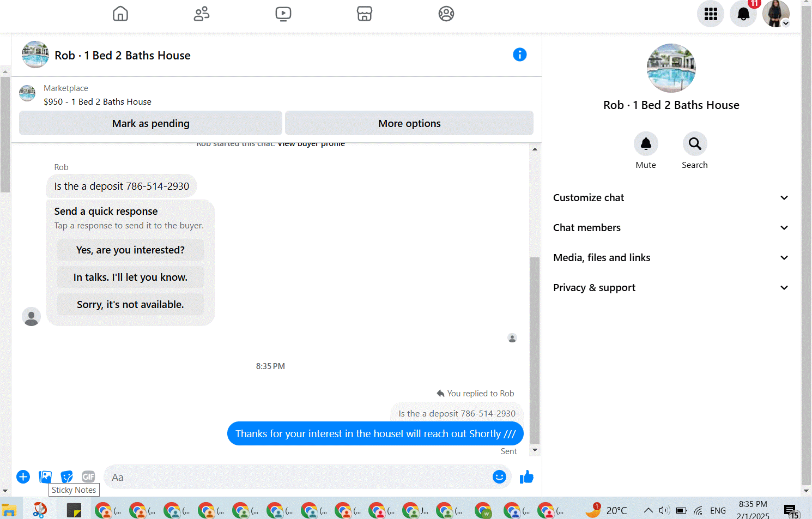Click Rob's grey avatar beside quick responses
This screenshot has width=812, height=519.
coord(31,316)
